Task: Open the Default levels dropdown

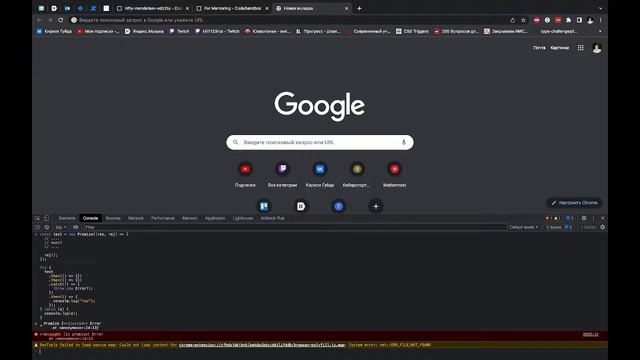Action: (x=524, y=227)
